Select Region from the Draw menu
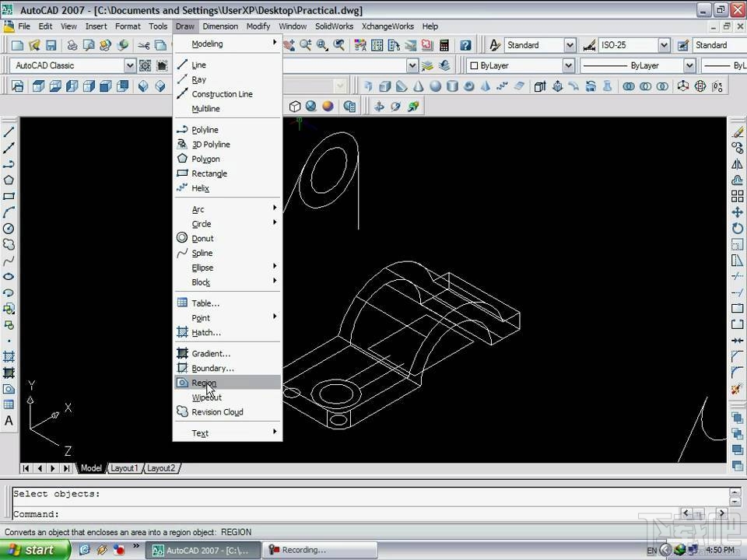747x560 pixels. pyautogui.click(x=204, y=383)
